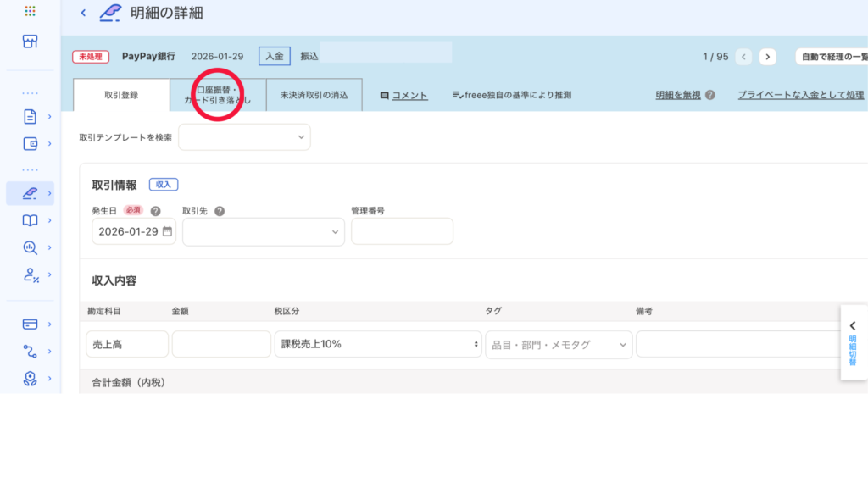Go back using the chevron beside 明細の詳細

pyautogui.click(x=83, y=13)
